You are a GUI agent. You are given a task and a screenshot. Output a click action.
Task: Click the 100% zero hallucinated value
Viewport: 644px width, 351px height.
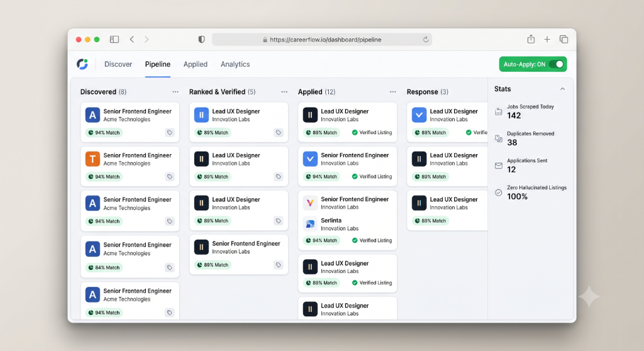click(517, 196)
